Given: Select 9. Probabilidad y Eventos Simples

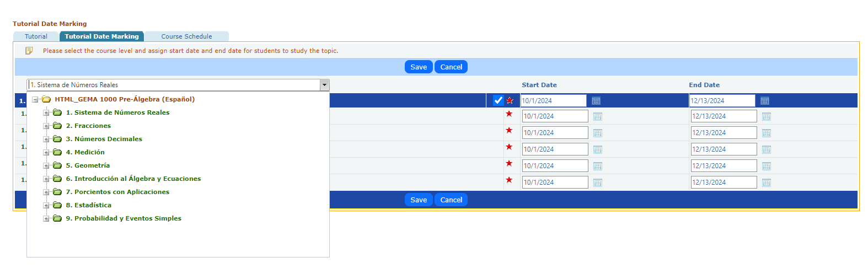Looking at the screenshot, I should (x=123, y=218).
